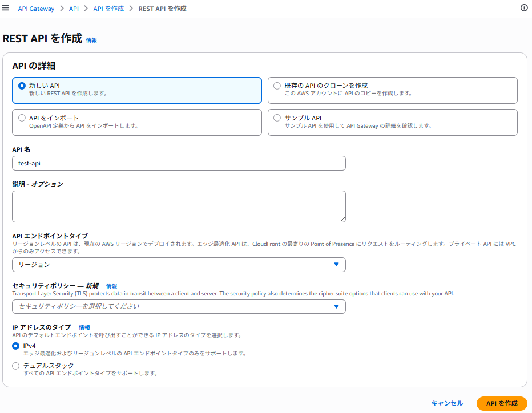Choose the API をインポート radio option
Image resolution: width=532 pixels, height=413 pixels.
[x=22, y=118]
